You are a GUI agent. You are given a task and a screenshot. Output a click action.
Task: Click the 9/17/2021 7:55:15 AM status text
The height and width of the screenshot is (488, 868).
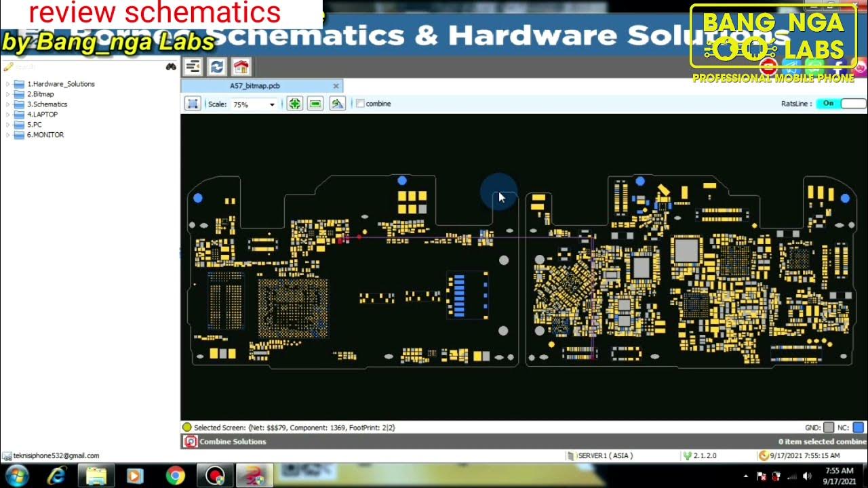(x=804, y=455)
